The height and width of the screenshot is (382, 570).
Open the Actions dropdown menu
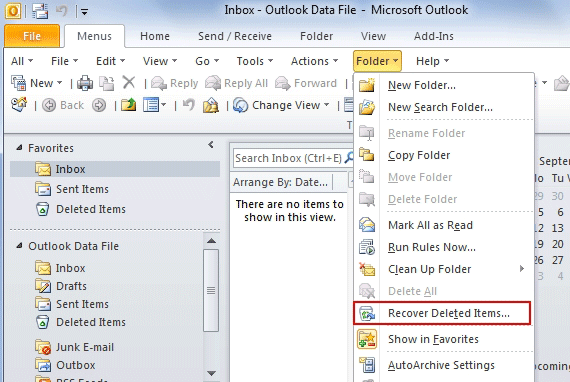[x=314, y=61]
